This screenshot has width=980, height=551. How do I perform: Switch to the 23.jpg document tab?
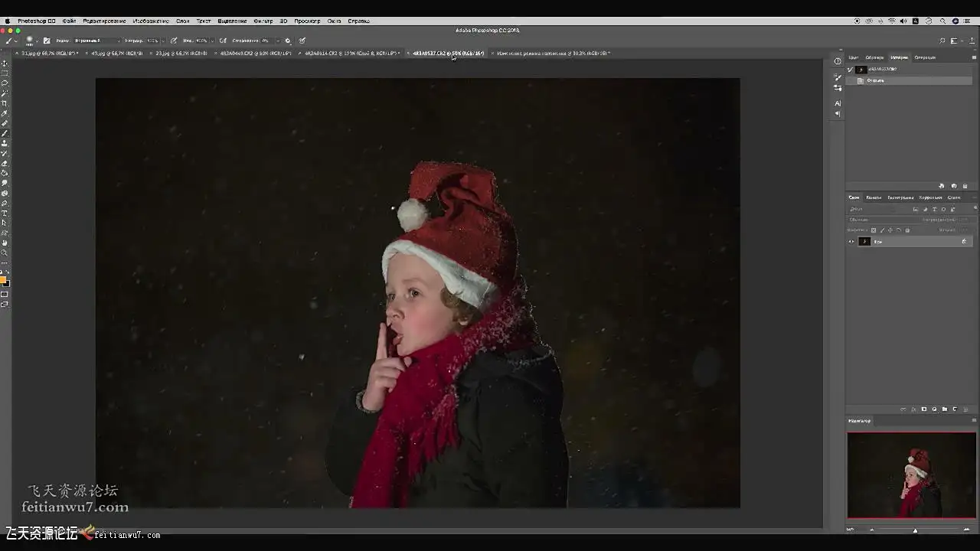coord(181,54)
